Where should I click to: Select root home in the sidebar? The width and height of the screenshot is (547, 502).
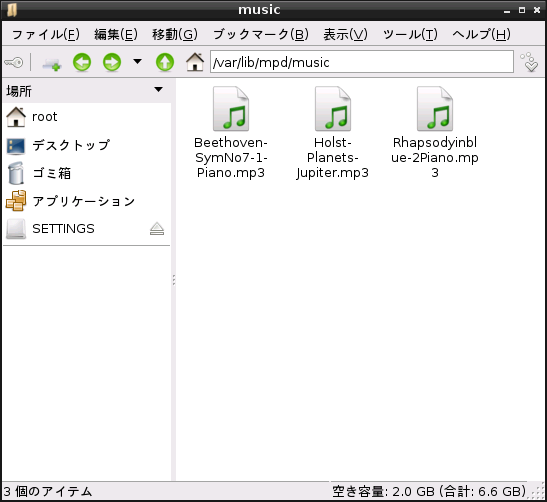[x=87, y=117]
